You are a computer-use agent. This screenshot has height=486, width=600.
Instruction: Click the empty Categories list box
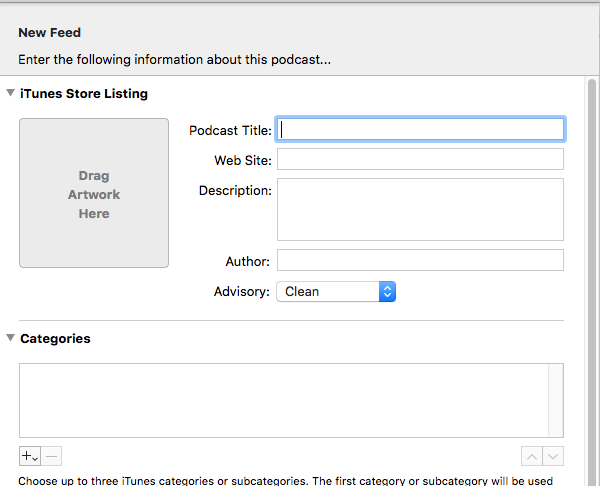[x=291, y=400]
